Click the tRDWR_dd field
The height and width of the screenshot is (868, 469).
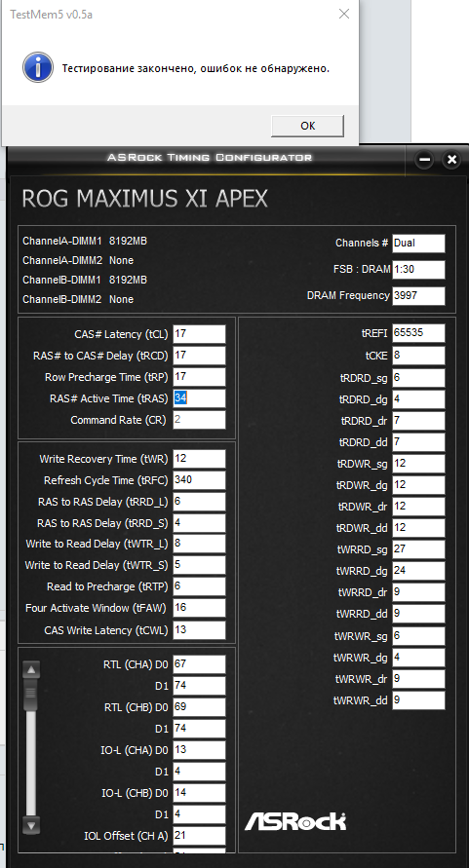pyautogui.click(x=418, y=528)
